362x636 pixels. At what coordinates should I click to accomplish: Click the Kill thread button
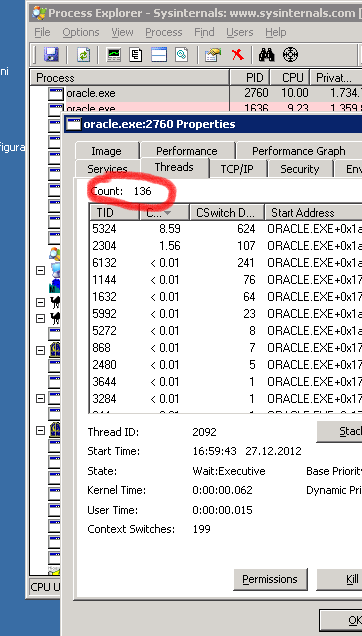339,579
